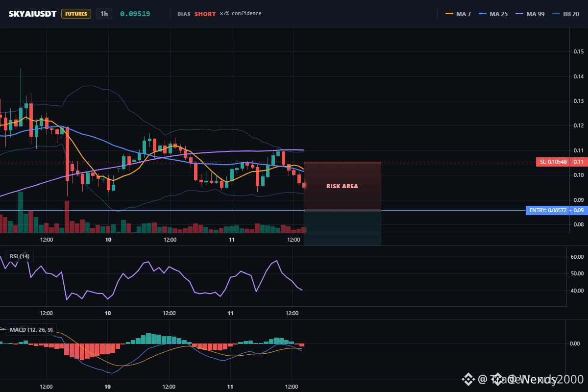
Task: Select the 1h timeframe button
Action: 104,14
